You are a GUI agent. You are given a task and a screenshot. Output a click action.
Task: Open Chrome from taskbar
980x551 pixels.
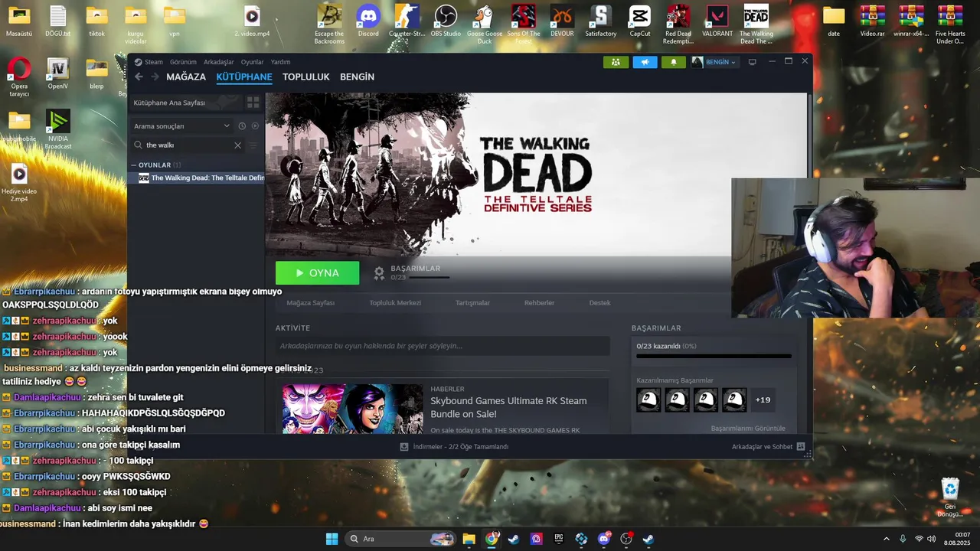click(x=492, y=539)
